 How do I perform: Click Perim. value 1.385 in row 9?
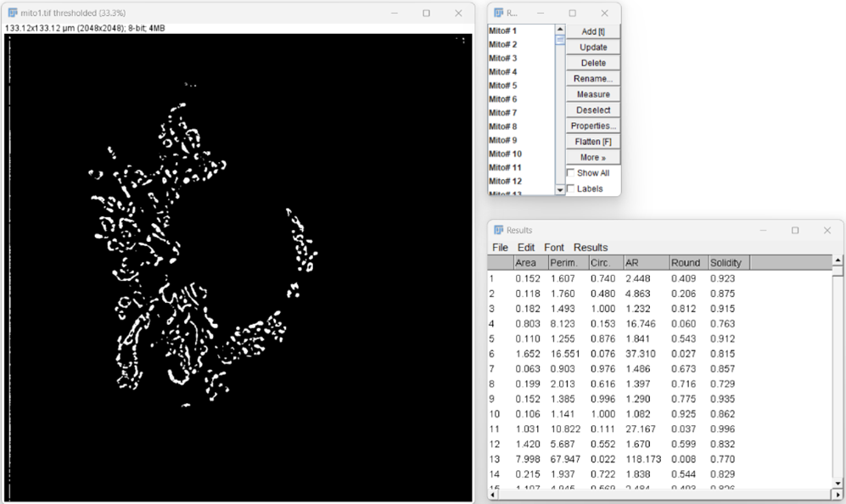(x=563, y=399)
